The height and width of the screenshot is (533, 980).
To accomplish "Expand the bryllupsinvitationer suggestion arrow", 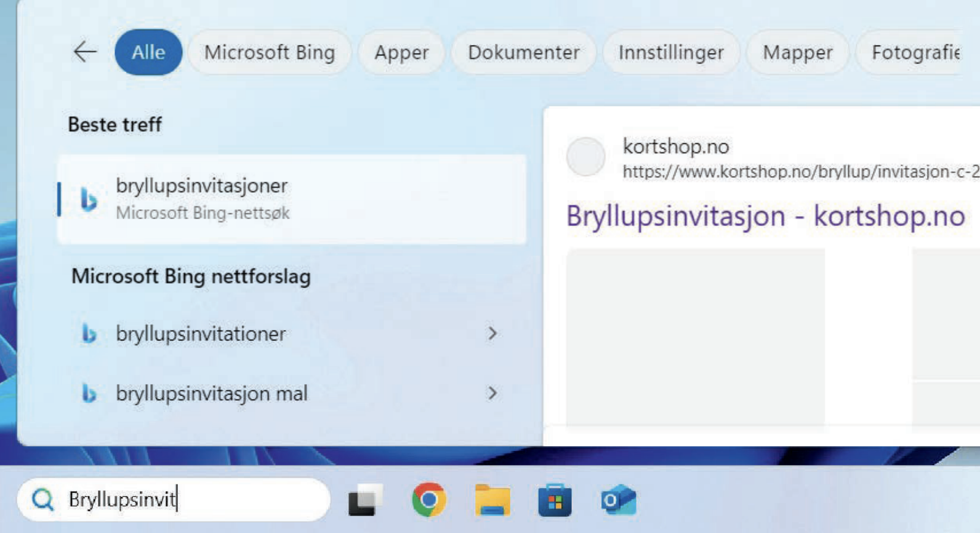I will tap(492, 334).
